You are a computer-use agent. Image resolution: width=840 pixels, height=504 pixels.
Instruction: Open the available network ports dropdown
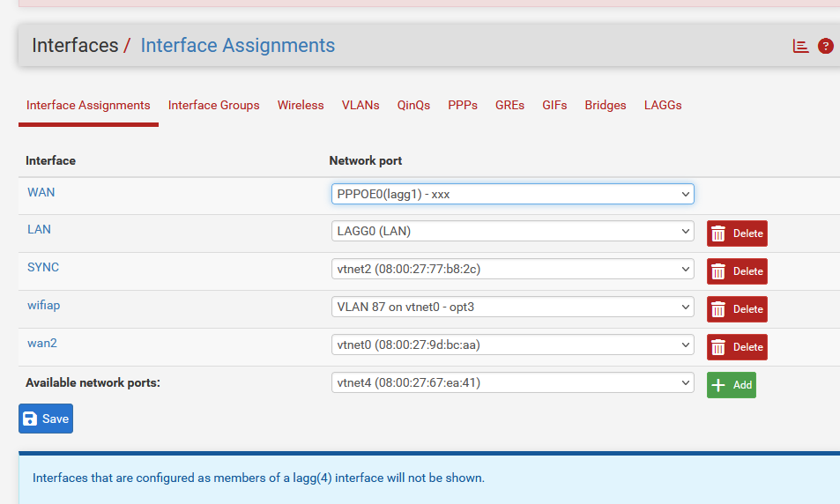(512, 383)
